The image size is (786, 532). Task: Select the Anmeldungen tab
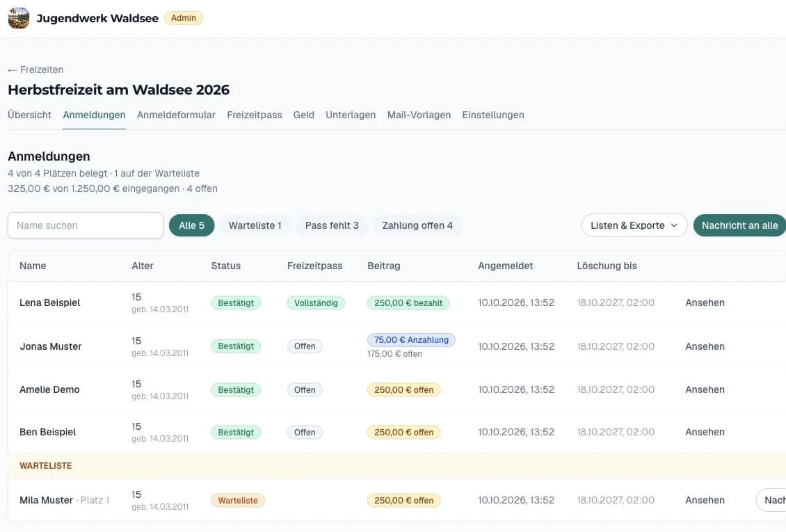(x=94, y=115)
